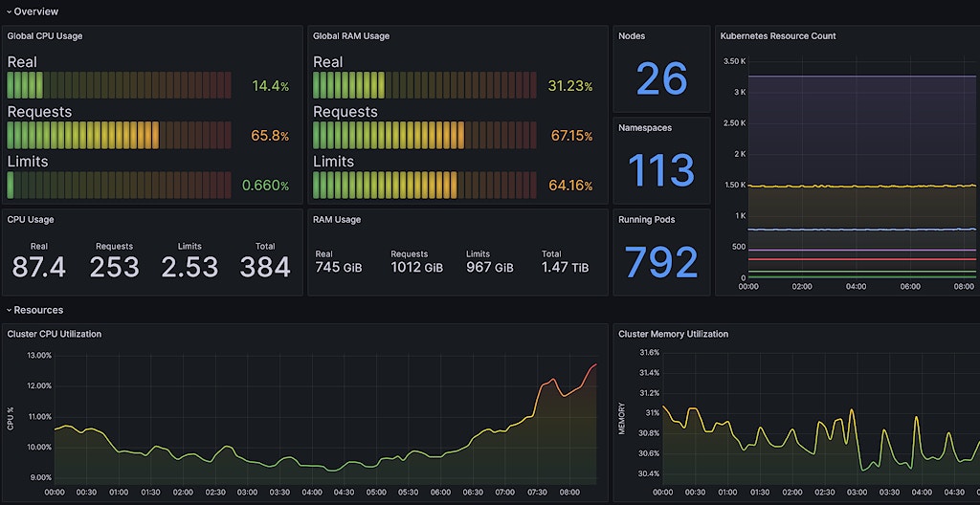
Task: Open the Cluster Memory Utilization title menu
Action: (x=673, y=334)
